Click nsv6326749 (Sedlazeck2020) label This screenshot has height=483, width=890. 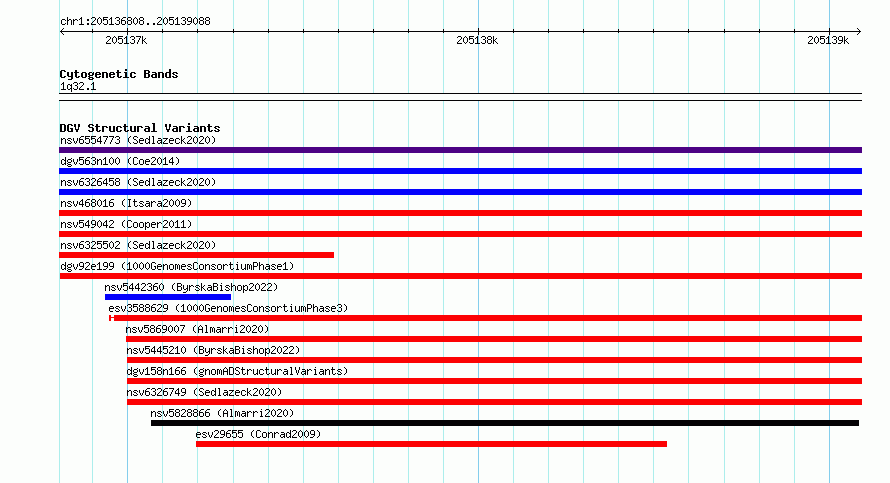point(204,392)
